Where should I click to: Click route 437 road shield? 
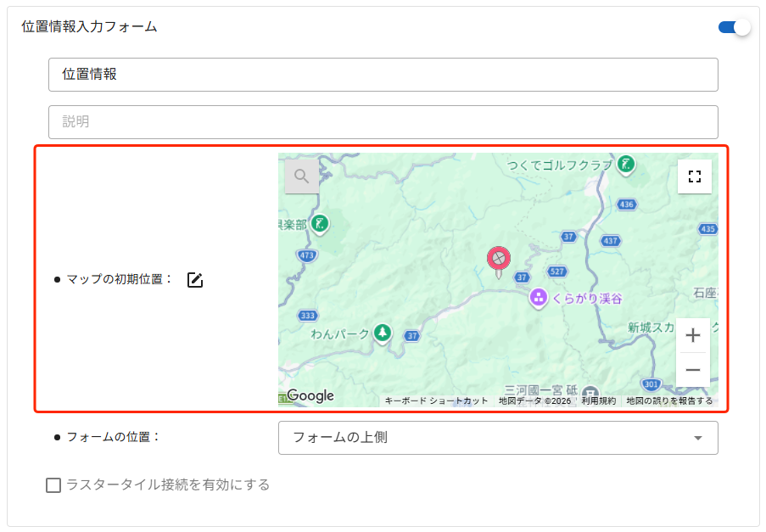611,240
